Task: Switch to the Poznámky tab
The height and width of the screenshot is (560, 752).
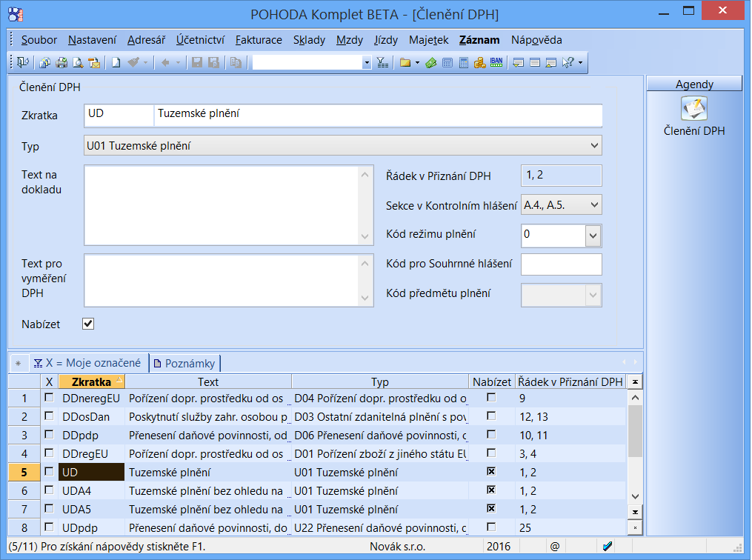Action: [x=184, y=364]
